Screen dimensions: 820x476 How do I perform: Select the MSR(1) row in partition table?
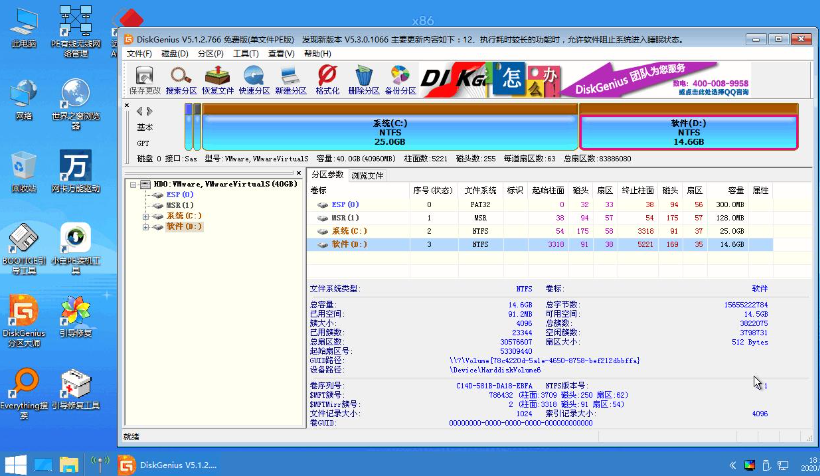tap(540, 218)
